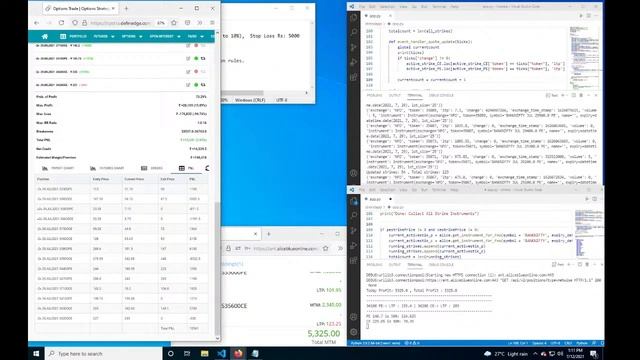
Task: Show hidden system tray icons in the taskbar
Action: [x=535, y=353]
